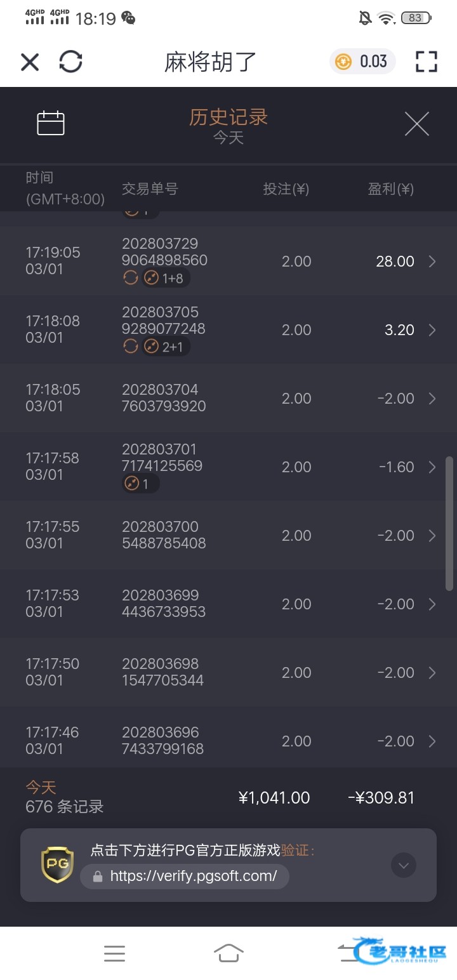The image size is (457, 980).
Task: Tap the fullscreen expand icon
Action: tap(426, 62)
